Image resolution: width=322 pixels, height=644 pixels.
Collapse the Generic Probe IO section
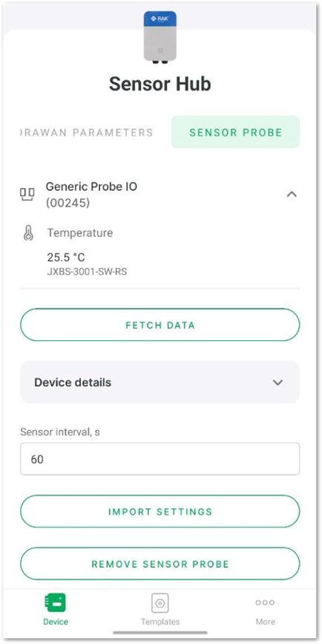(292, 195)
